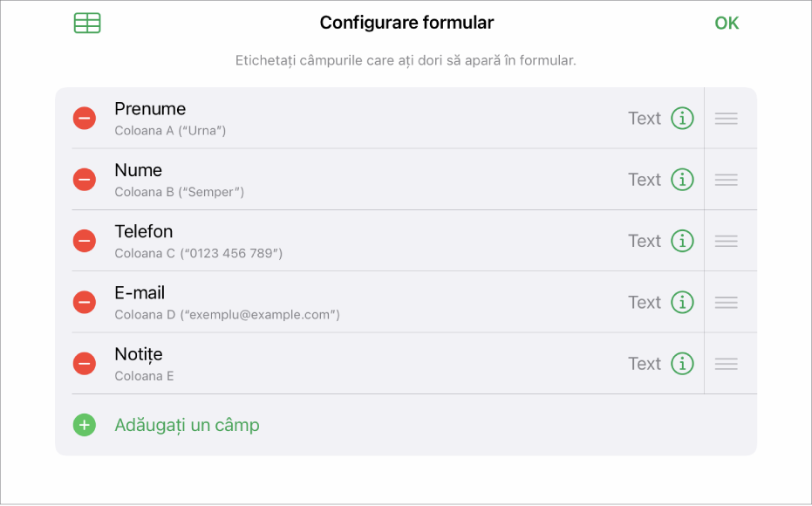Click the Text type label for Telefon
812x506 pixels.
click(645, 241)
